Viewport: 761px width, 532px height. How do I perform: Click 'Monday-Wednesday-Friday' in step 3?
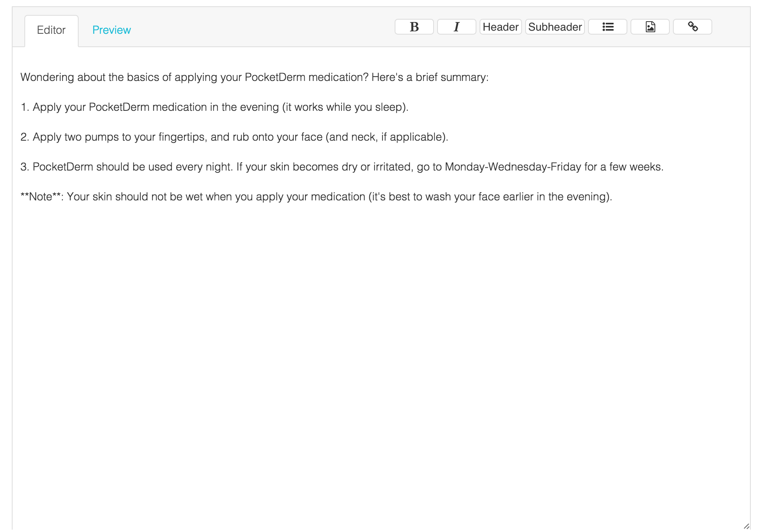(x=513, y=167)
